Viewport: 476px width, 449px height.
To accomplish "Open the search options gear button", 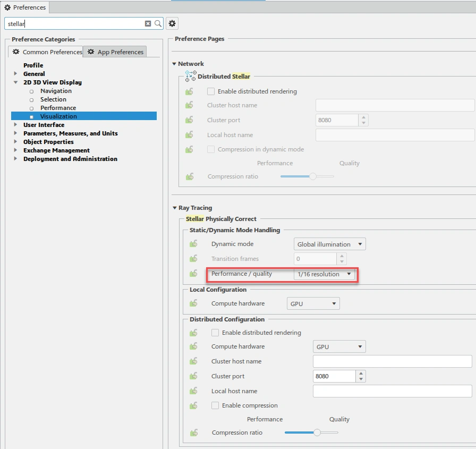I will [x=172, y=23].
